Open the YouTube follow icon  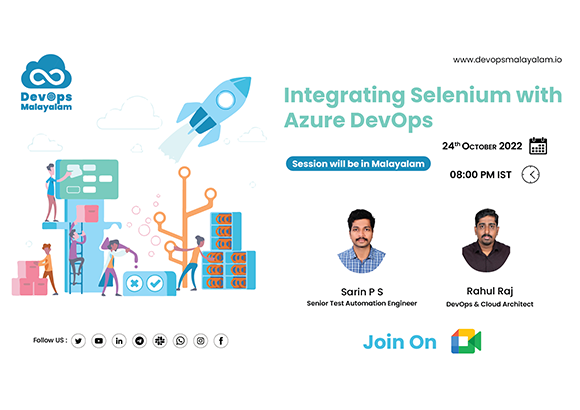99,341
